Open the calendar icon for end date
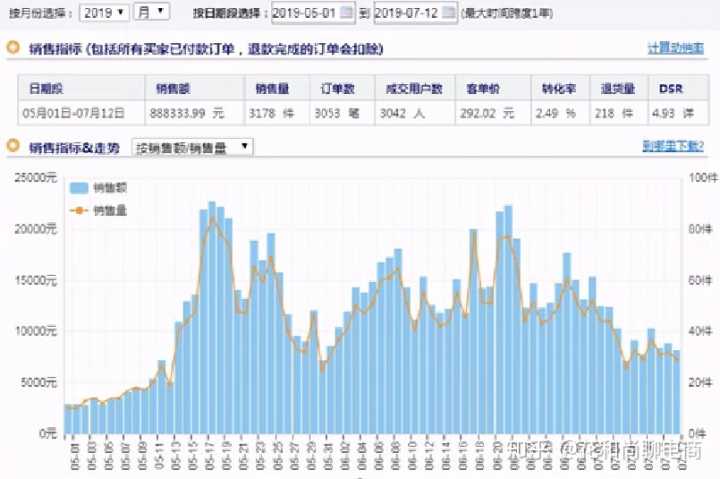Viewport: 720px width, 479px height. pos(449,13)
